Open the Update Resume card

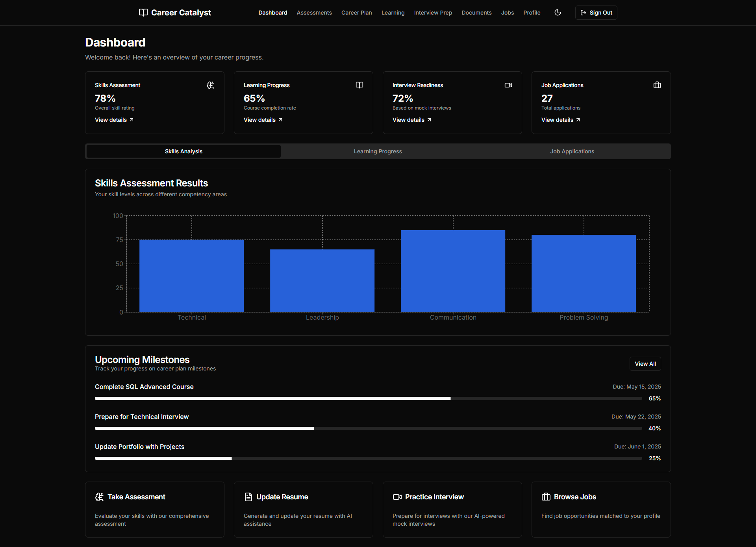coord(304,510)
